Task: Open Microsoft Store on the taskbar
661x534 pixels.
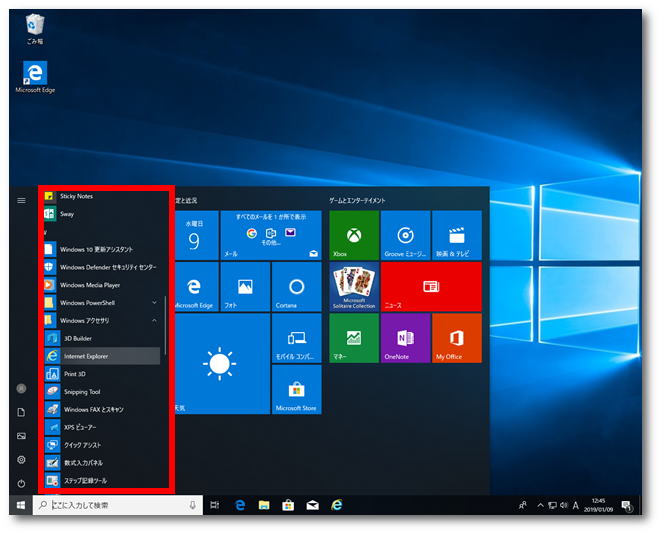Action: coord(288,505)
